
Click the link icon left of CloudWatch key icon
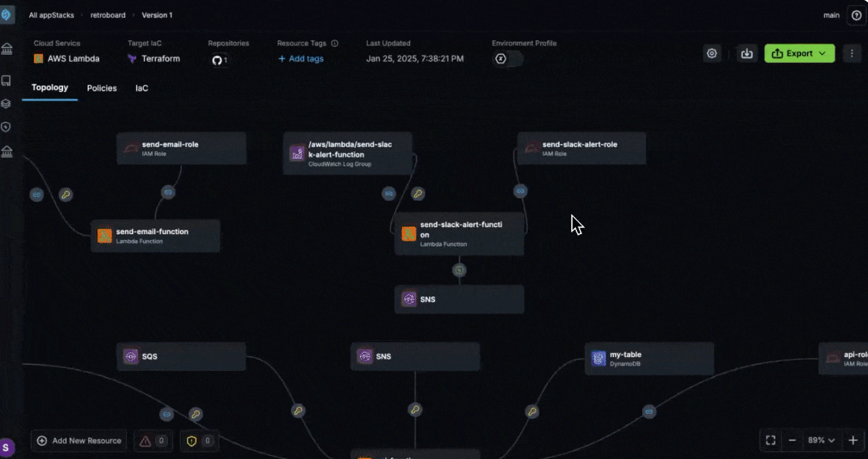point(389,194)
